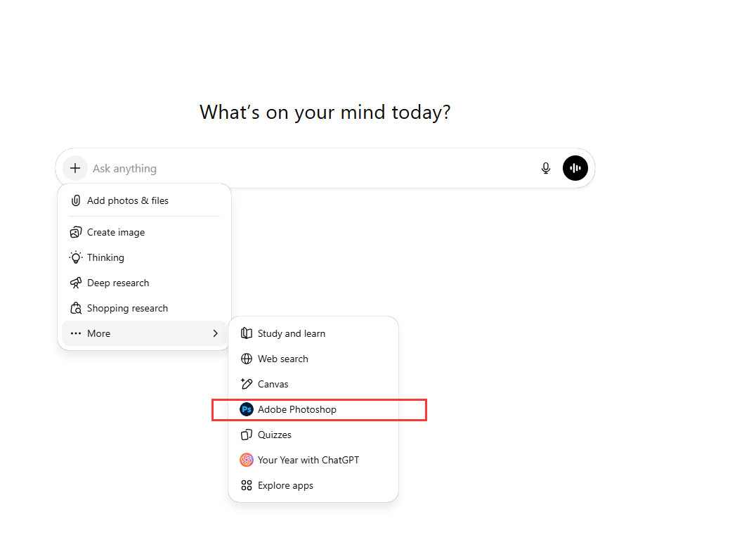The image size is (756, 552).
Task: Select Adobe Photoshop menu item text
Action: pyautogui.click(x=297, y=409)
